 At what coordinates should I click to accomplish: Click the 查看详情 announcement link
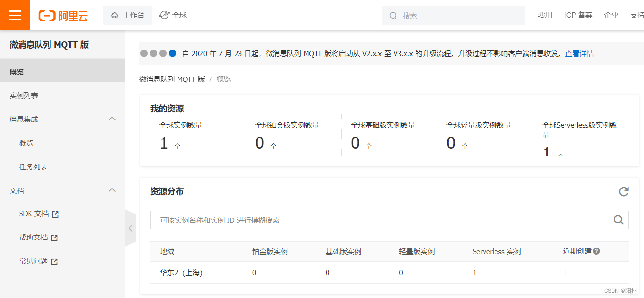pyautogui.click(x=579, y=54)
